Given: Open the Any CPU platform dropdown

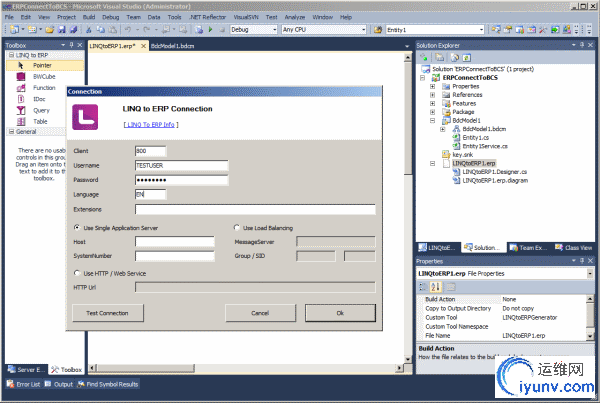Looking at the screenshot, I should click(364, 29).
